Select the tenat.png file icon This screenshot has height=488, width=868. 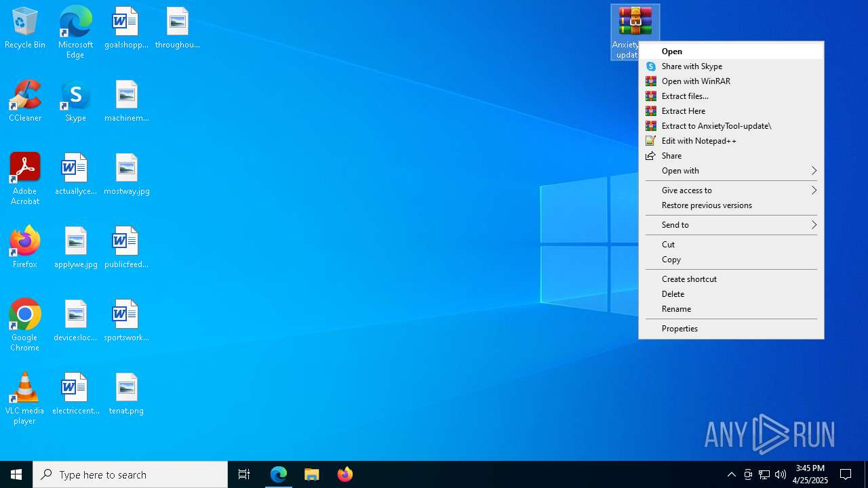pos(126,394)
